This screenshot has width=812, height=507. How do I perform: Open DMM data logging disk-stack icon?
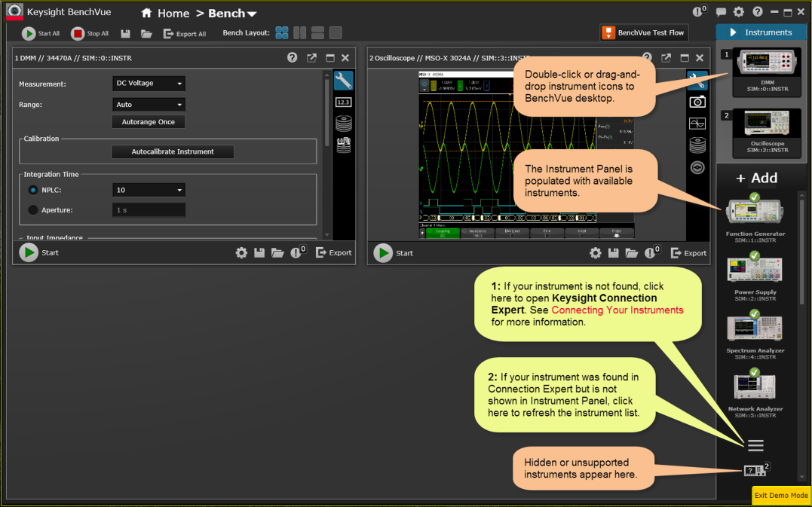[x=343, y=124]
